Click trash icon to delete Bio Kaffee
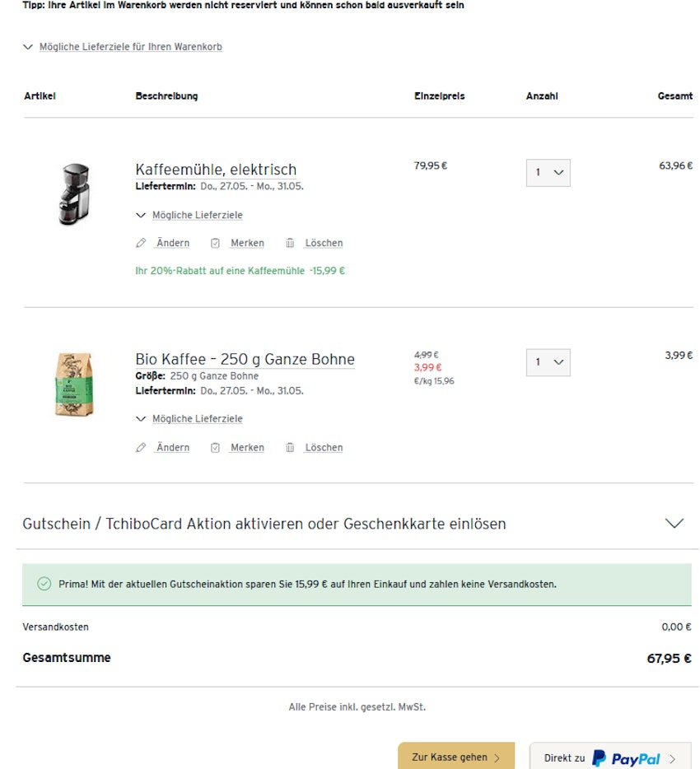Image resolution: width=700 pixels, height=769 pixels. [x=290, y=448]
